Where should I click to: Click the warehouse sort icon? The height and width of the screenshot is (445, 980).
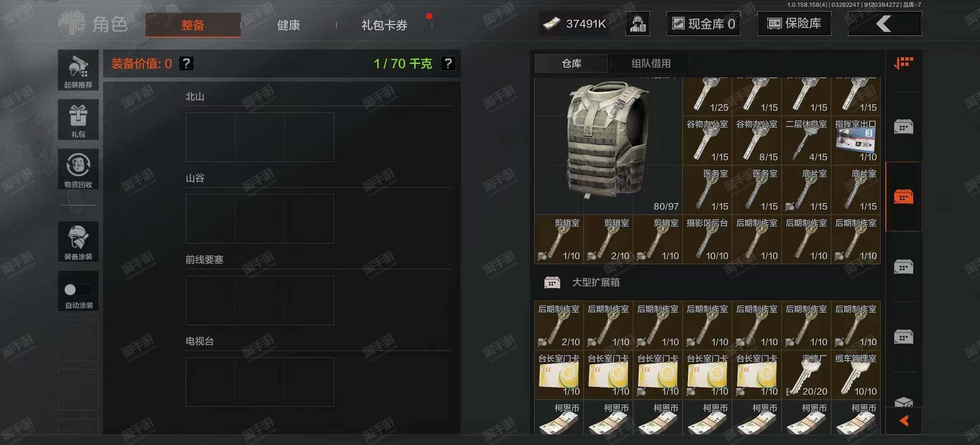(x=903, y=63)
